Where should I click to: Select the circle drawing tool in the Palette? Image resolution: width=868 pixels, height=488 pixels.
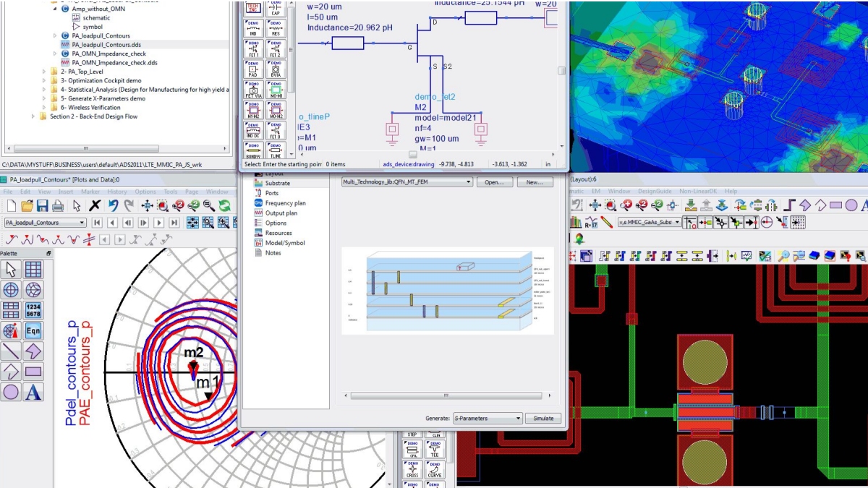[x=11, y=392]
